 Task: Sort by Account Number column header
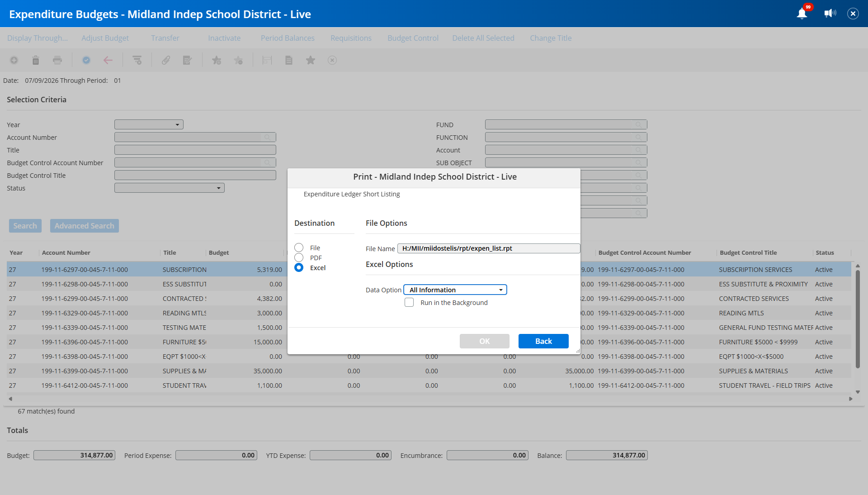tap(66, 252)
